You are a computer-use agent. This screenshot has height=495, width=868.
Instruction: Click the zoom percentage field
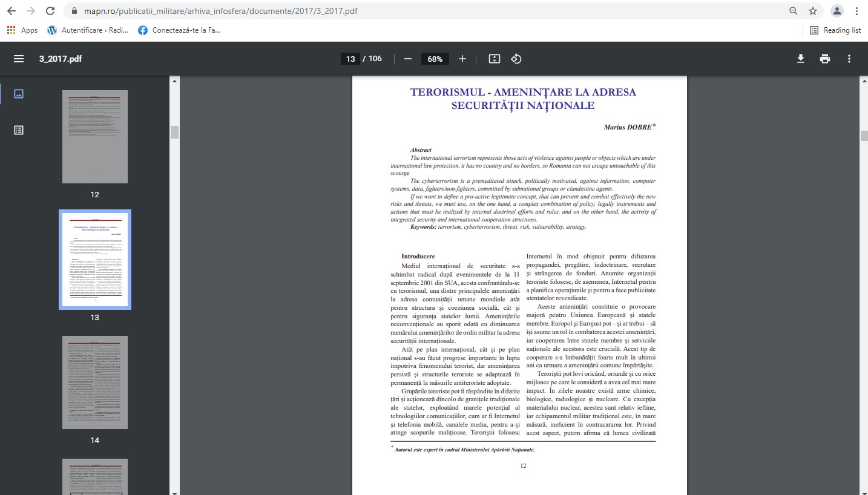[x=435, y=59]
